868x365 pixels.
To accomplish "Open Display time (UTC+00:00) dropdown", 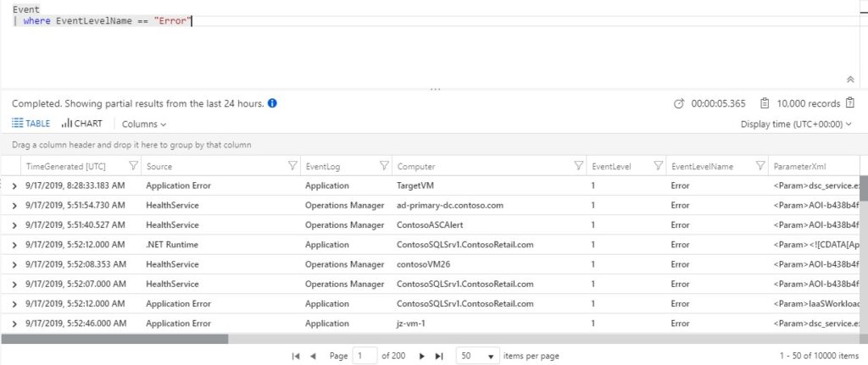I will 796,124.
